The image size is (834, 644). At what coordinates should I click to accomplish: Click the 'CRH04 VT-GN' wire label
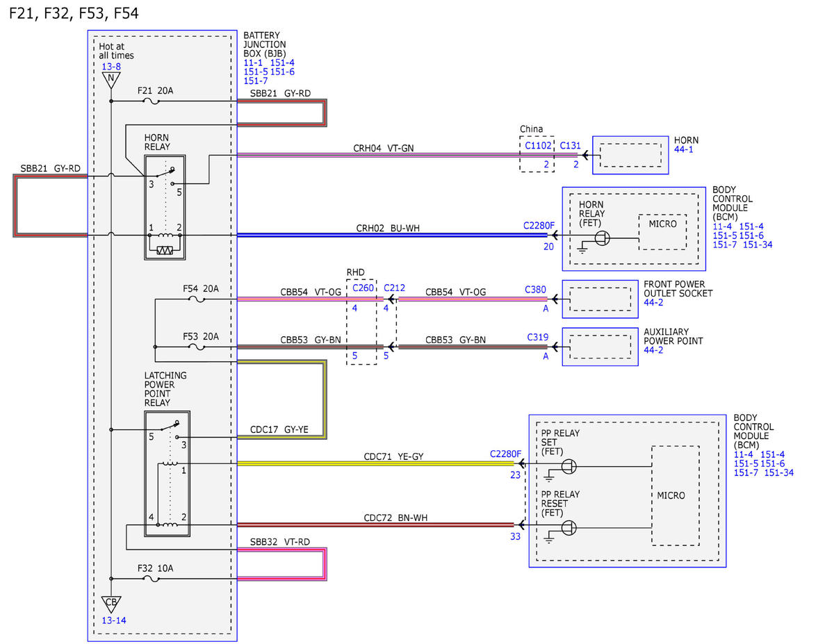point(383,148)
